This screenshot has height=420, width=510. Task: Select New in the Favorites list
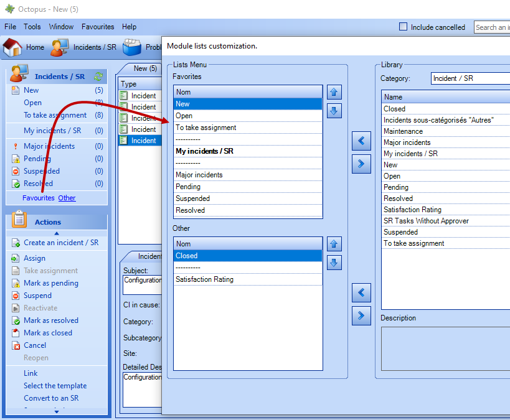(248, 104)
